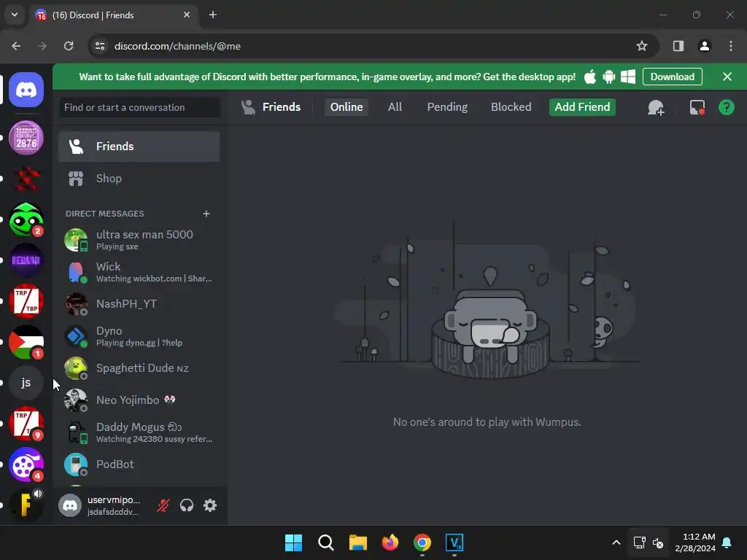The width and height of the screenshot is (747, 560).
Task: Click the Add Friend button
Action: click(x=582, y=107)
